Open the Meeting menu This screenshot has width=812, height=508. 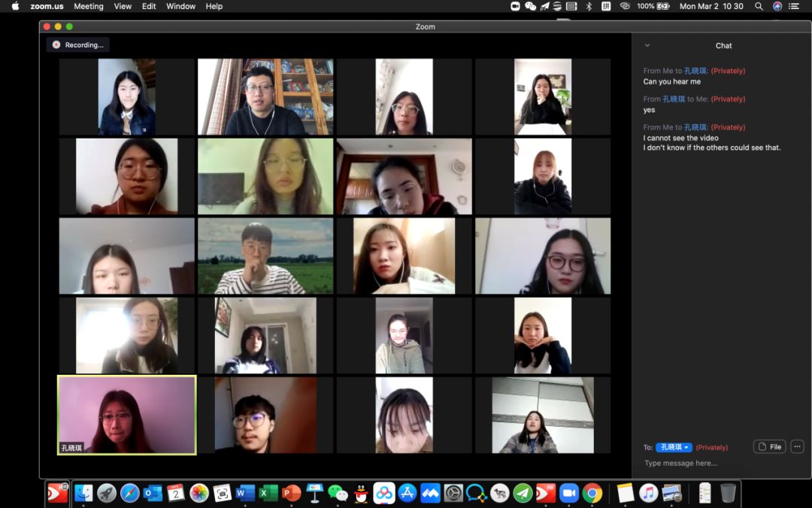pos(88,6)
